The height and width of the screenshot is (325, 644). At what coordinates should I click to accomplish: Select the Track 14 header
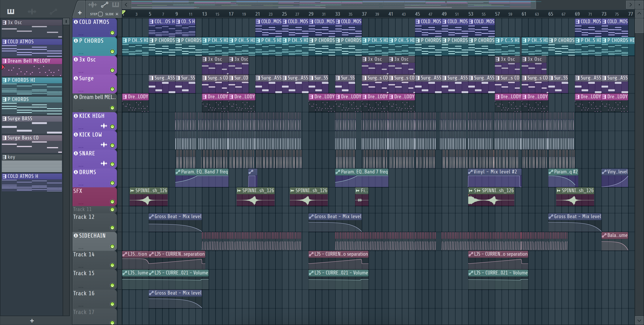[x=95, y=260]
